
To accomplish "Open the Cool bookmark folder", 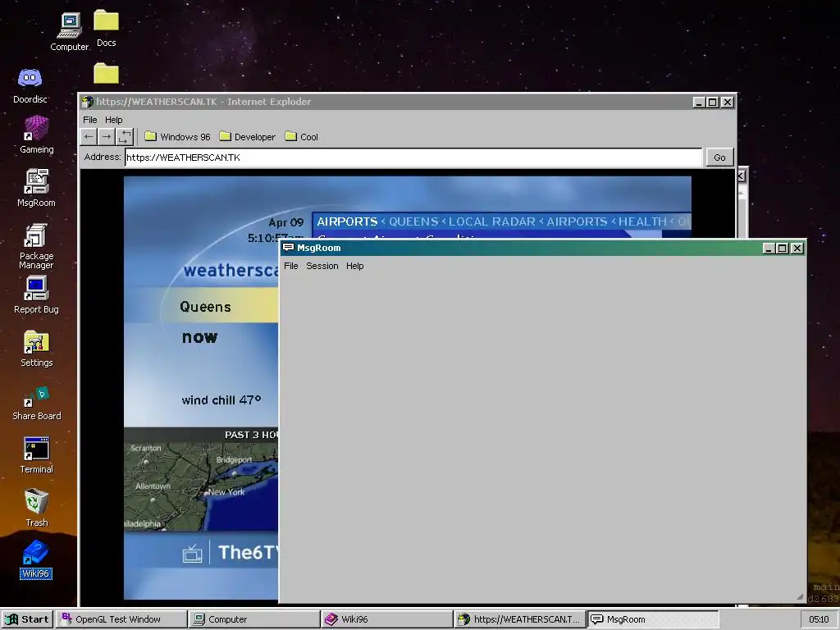I will [x=302, y=137].
